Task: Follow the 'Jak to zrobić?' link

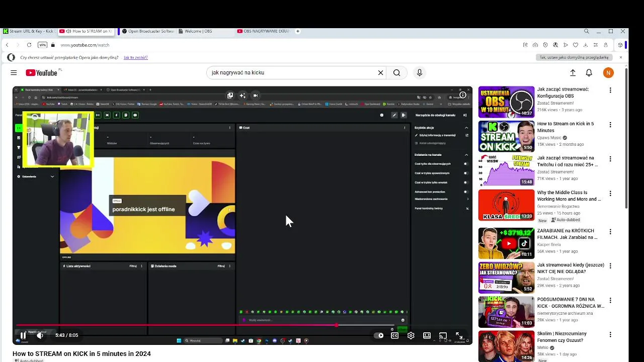Action: coord(136,58)
